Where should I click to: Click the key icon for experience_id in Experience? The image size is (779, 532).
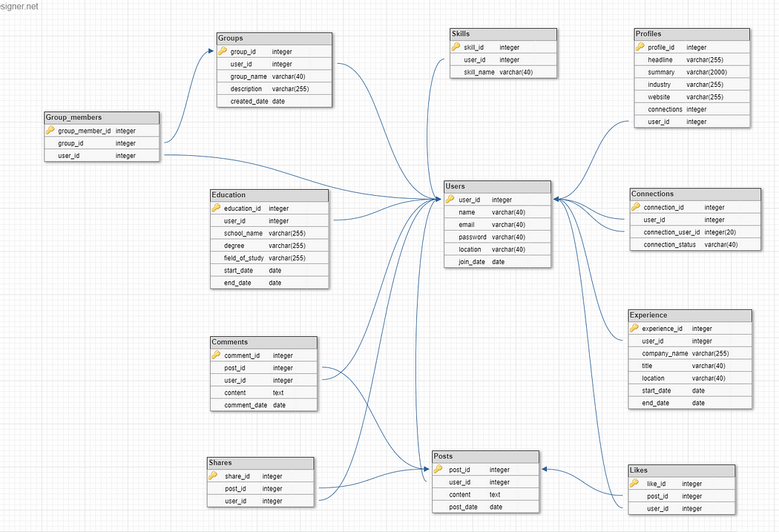tap(635, 328)
